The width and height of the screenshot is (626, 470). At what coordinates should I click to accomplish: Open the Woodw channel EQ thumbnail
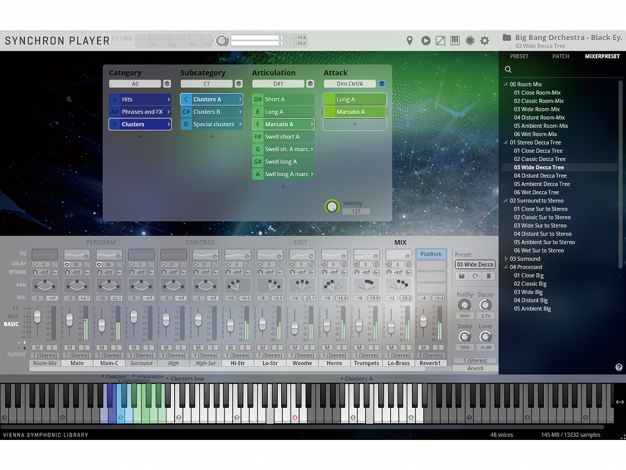[x=302, y=255]
